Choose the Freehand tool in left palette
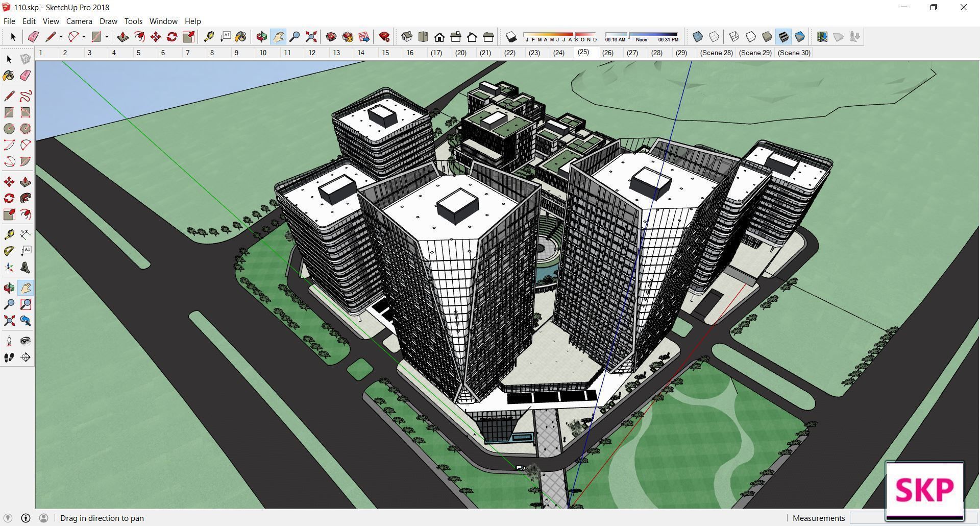 pyautogui.click(x=26, y=96)
